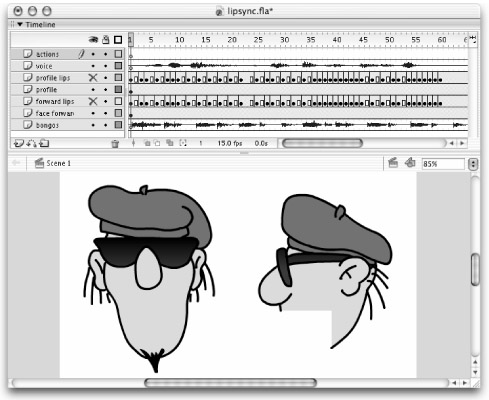Click the Insert Layer Folder icon

tap(44, 144)
